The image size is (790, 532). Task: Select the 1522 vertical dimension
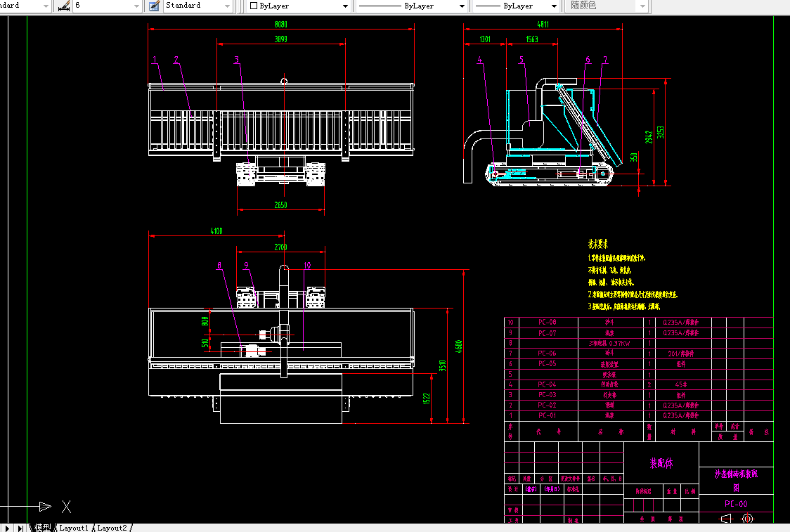[x=426, y=398]
